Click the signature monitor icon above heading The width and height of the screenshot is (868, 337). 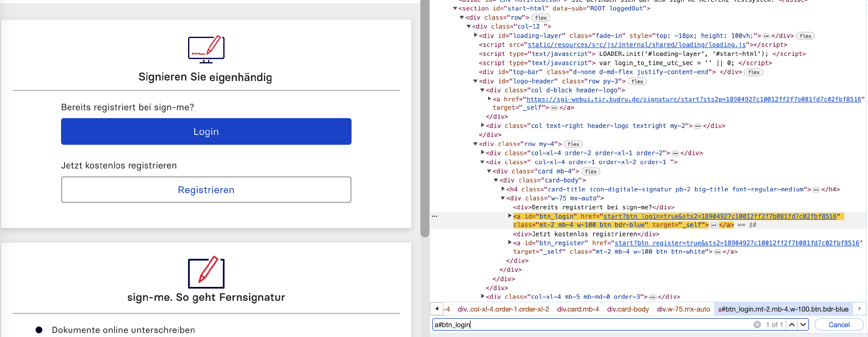click(206, 49)
